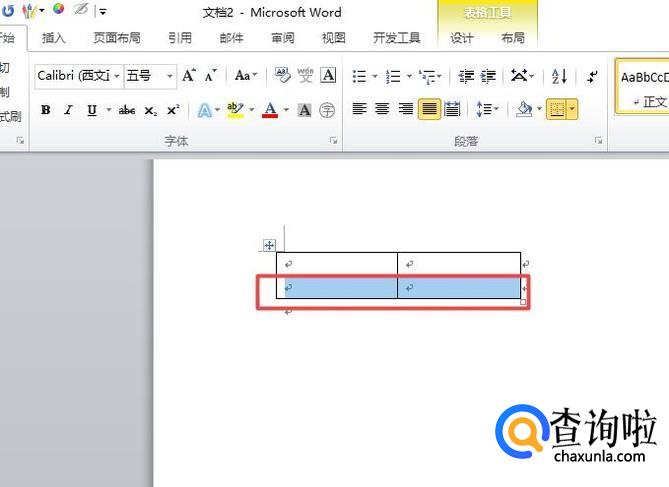Toggle character shading button
The image size is (669, 487).
pos(304,110)
